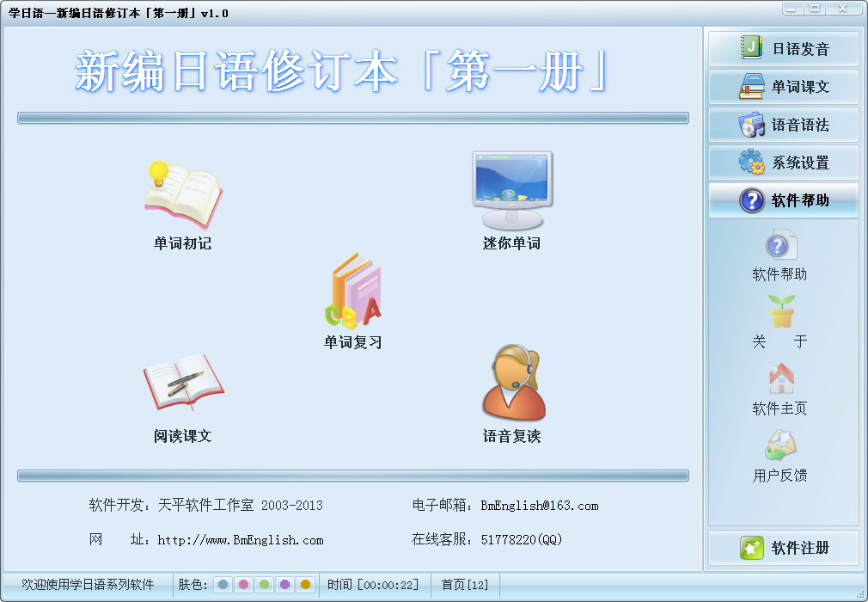Choose the blue skin color swatch

(x=223, y=584)
